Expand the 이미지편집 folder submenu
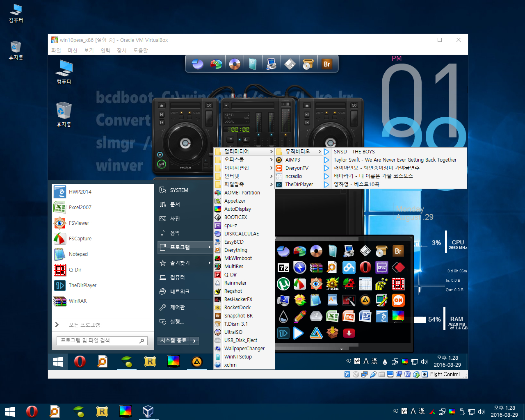Image resolution: width=525 pixels, height=420 pixels. click(244, 168)
